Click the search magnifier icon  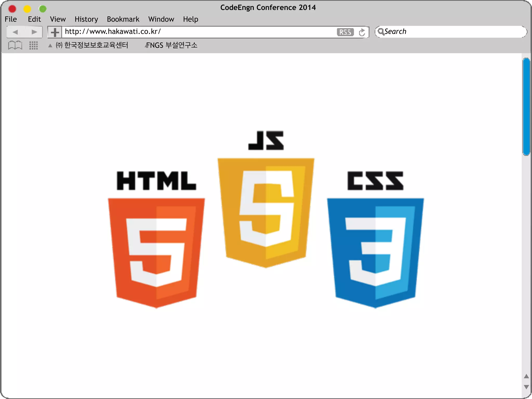(381, 32)
